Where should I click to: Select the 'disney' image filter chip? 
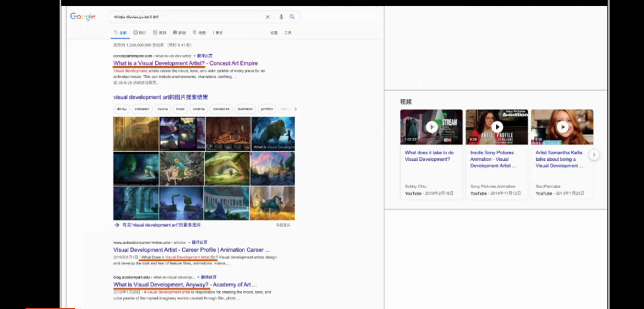pos(121,109)
